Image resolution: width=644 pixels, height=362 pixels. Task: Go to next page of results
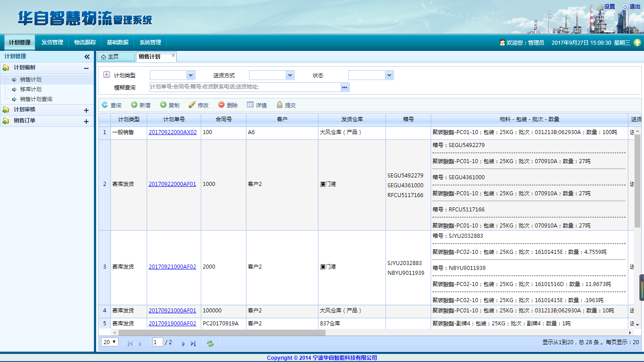(183, 344)
